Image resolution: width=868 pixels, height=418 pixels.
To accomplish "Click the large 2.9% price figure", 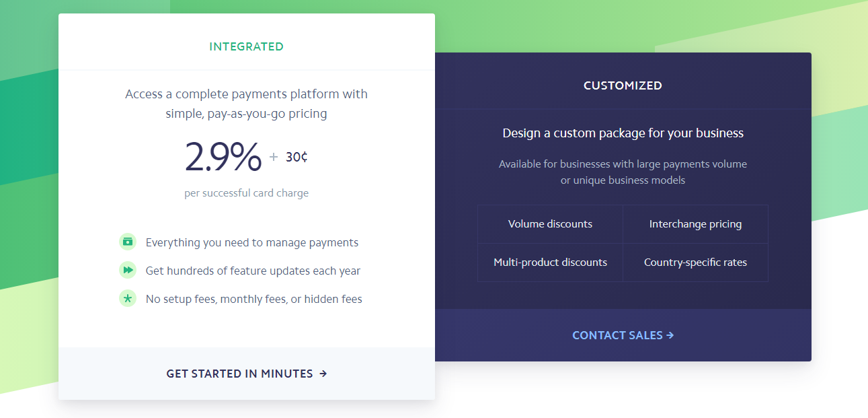I will [223, 157].
